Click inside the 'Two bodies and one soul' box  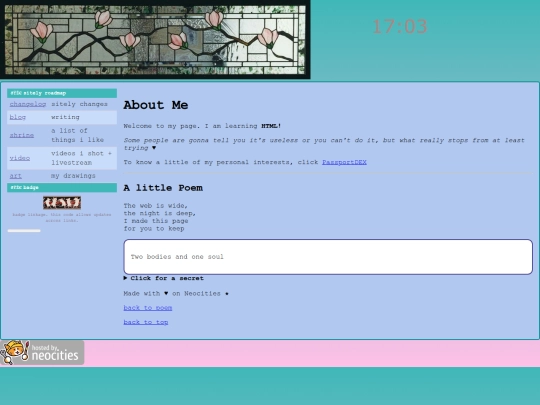click(328, 257)
